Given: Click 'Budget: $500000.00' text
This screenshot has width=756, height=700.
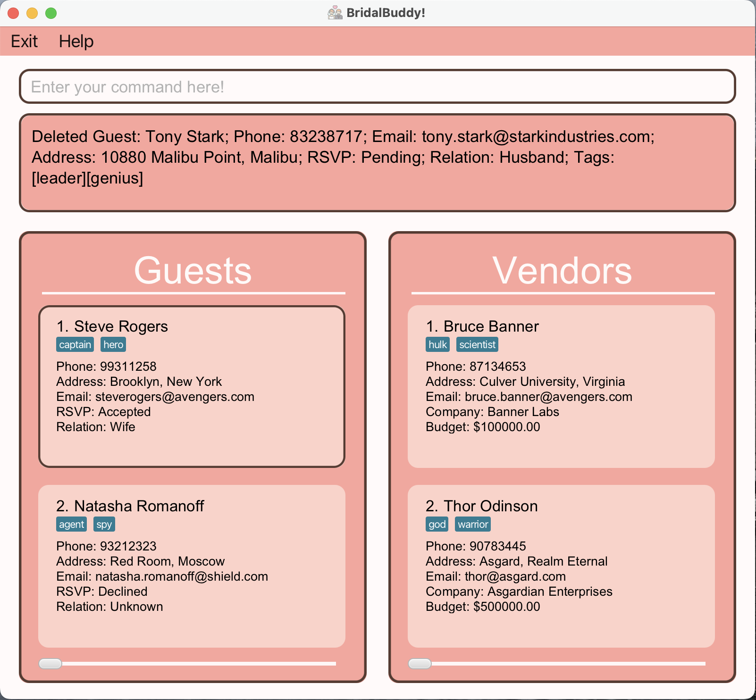Looking at the screenshot, I should [x=483, y=607].
